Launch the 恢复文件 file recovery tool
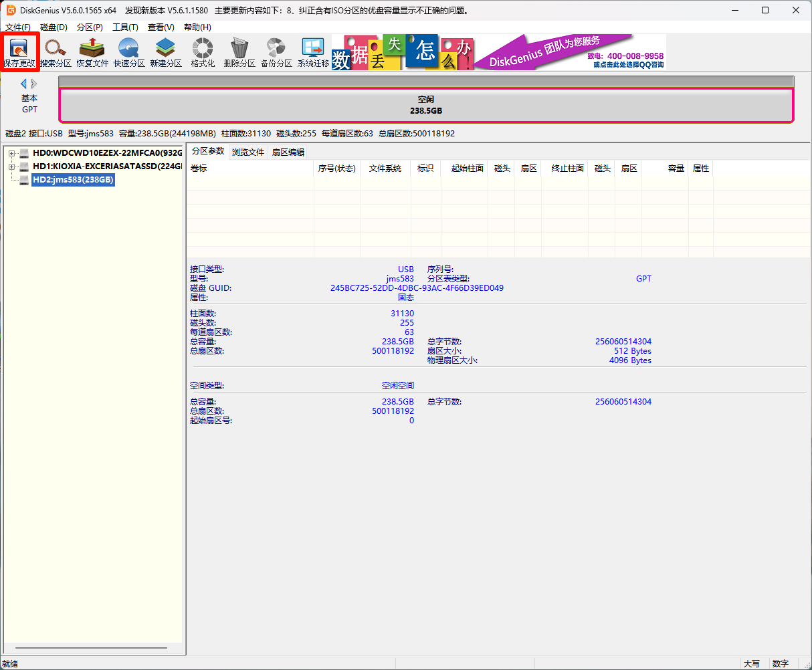Viewport: 812px width, 670px height. 92,52
